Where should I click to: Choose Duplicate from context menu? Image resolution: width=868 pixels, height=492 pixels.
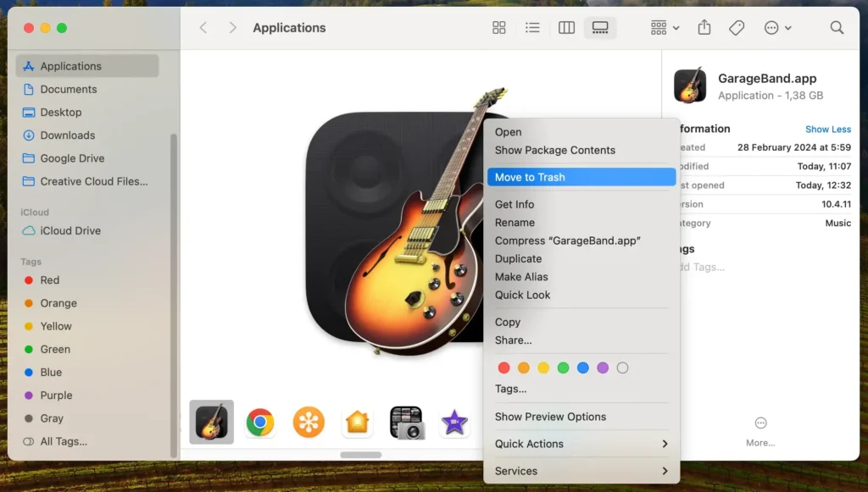[x=581, y=259]
